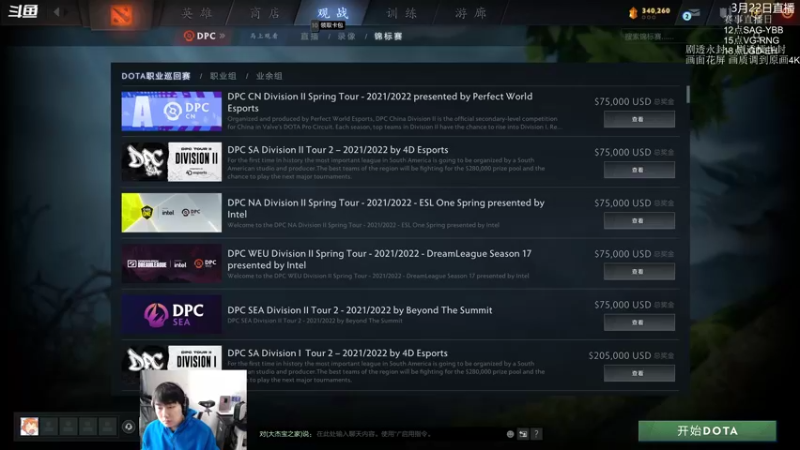
Task: Click the $205,000 USD prize amount
Action: (x=619, y=356)
